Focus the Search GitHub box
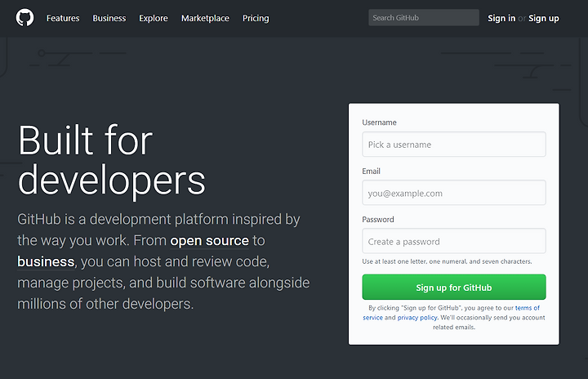 click(x=424, y=18)
